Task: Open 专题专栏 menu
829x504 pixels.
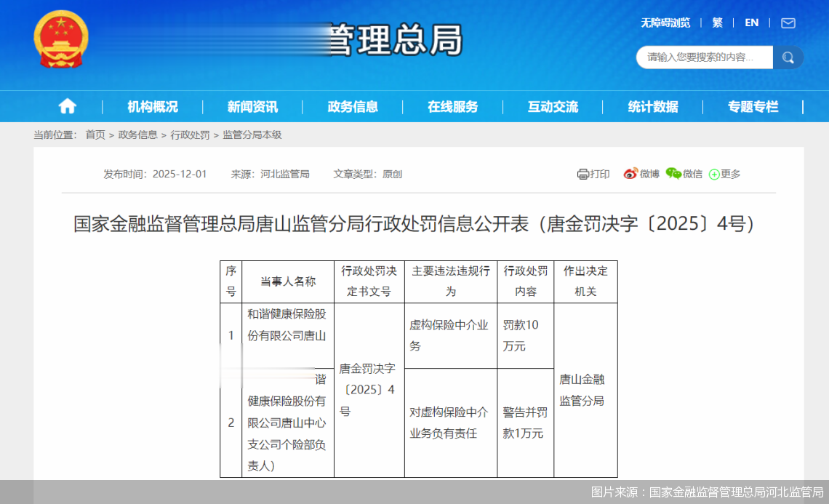Action: pos(753,107)
